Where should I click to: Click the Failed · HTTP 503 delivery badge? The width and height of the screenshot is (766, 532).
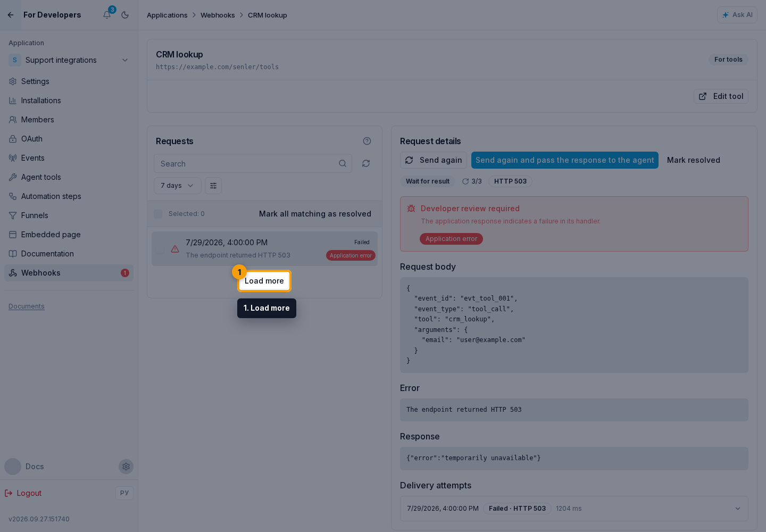click(517, 509)
